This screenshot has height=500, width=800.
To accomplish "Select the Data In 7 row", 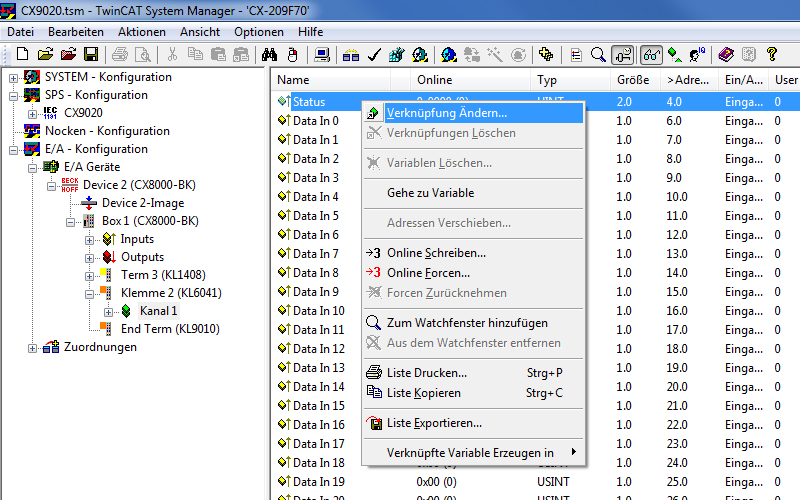I will coord(316,254).
